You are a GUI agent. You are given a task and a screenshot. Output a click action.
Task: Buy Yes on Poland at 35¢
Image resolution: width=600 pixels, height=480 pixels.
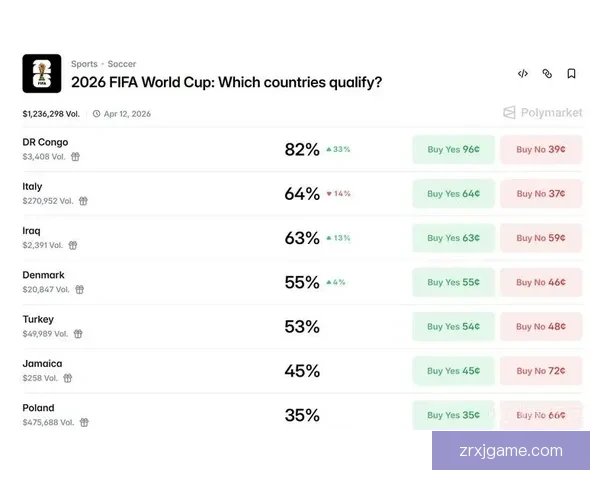point(453,415)
